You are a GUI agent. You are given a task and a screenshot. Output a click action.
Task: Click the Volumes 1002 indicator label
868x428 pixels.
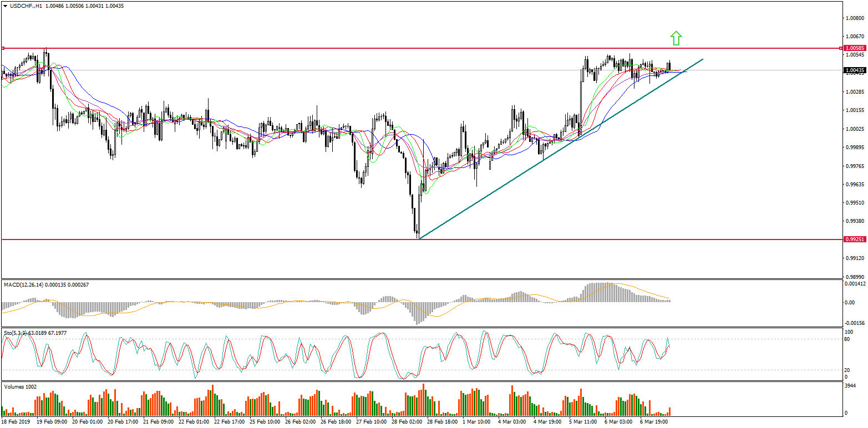(20, 386)
